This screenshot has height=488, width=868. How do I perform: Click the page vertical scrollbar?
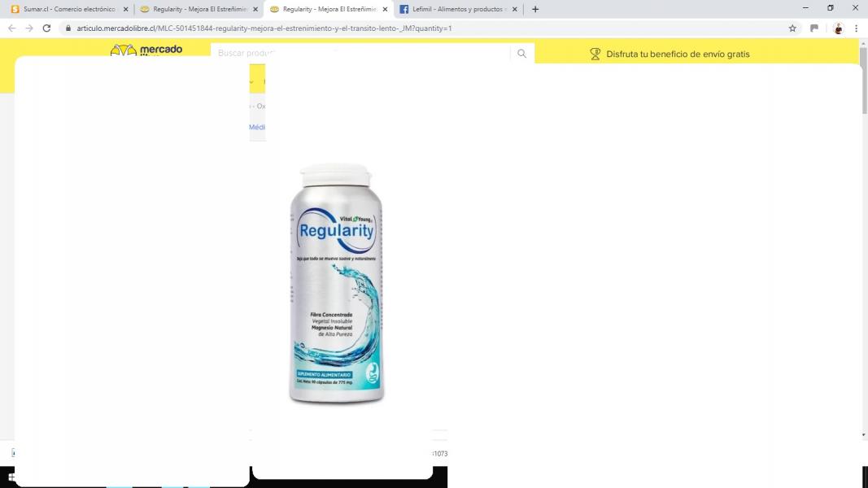pos(864,81)
